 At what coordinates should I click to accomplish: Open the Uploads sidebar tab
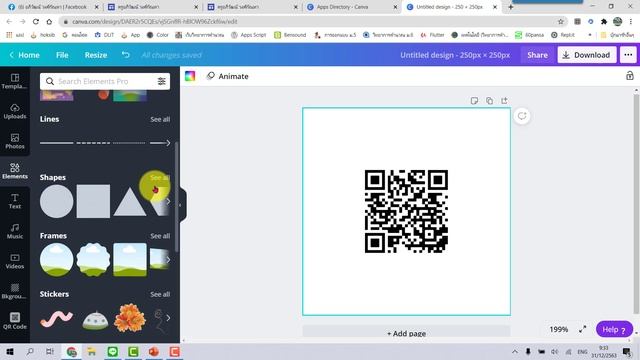tap(15, 111)
